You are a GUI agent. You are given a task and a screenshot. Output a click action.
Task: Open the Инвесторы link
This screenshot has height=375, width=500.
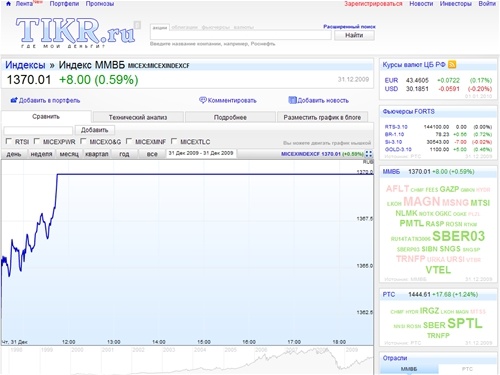pyautogui.click(x=456, y=4)
